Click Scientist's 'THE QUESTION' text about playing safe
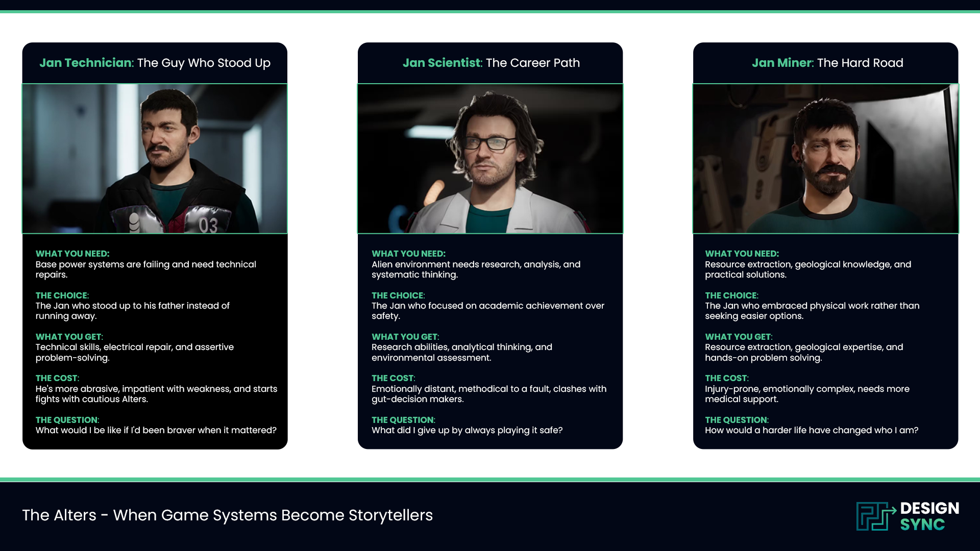Image resolution: width=980 pixels, height=551 pixels. (467, 430)
